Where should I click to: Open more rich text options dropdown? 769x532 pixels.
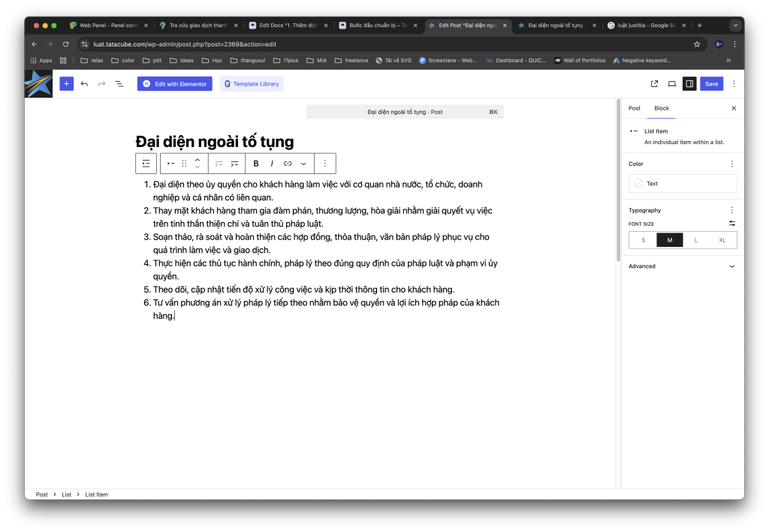[303, 164]
